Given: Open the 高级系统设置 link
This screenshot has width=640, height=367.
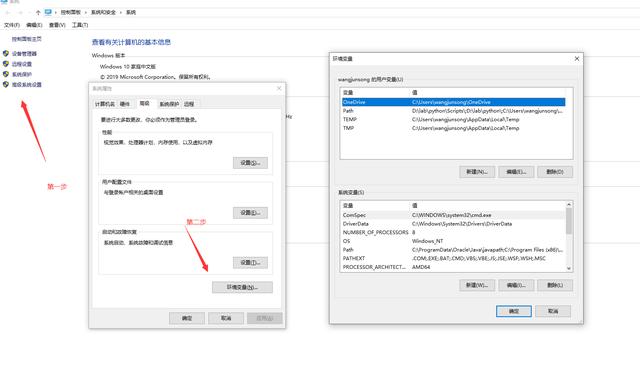Looking at the screenshot, I should click(27, 85).
